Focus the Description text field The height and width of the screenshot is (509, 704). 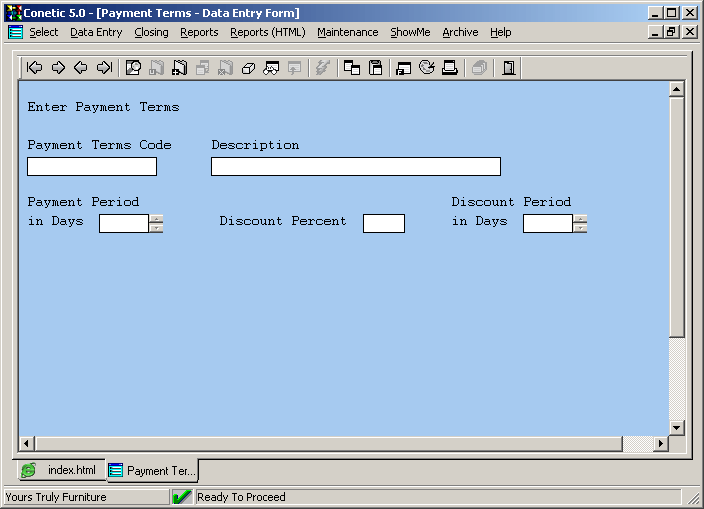click(x=355, y=166)
